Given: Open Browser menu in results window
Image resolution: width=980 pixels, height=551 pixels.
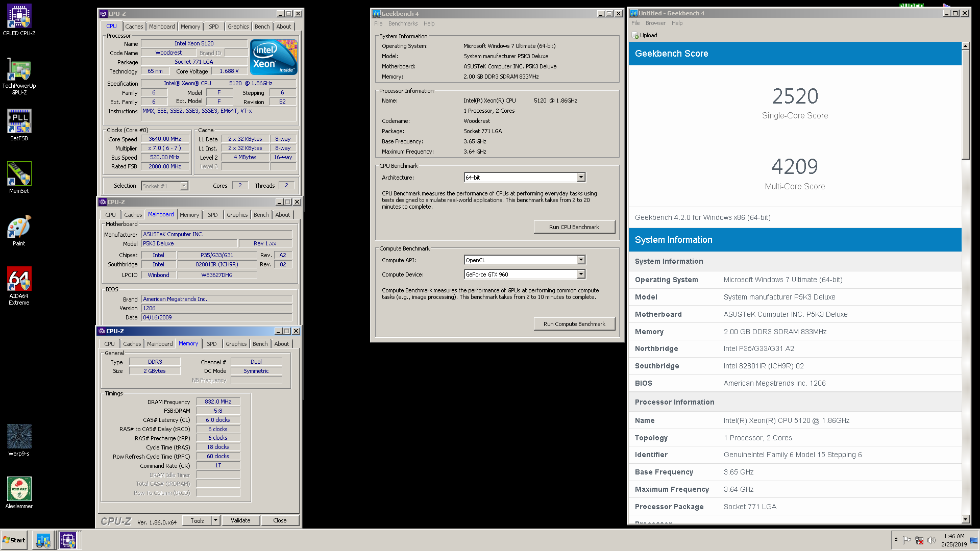Looking at the screenshot, I should coord(655,23).
